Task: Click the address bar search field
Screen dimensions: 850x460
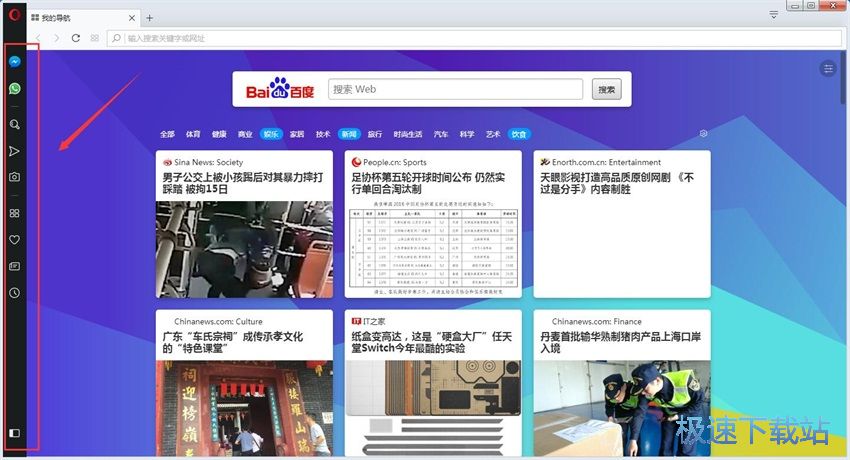Action: pos(475,38)
